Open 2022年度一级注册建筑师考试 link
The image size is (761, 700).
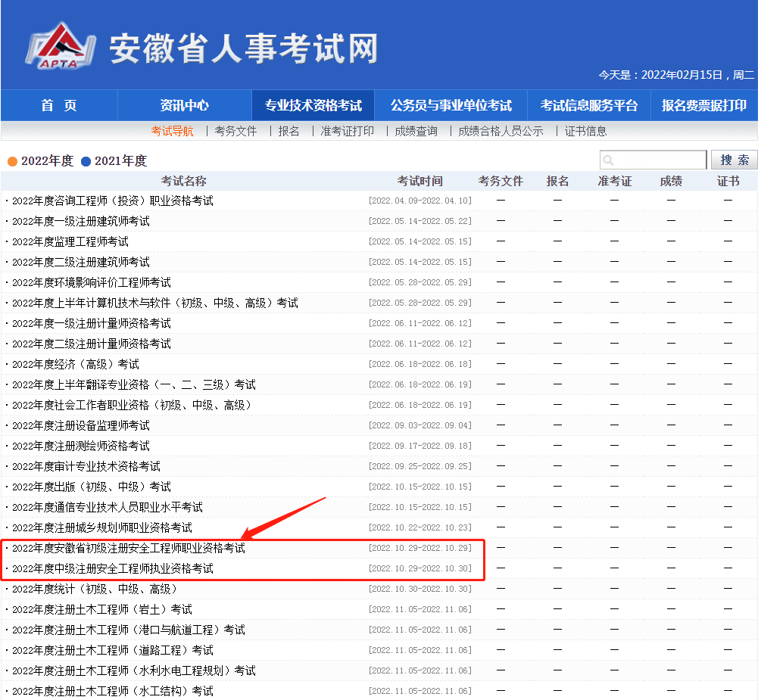81,221
